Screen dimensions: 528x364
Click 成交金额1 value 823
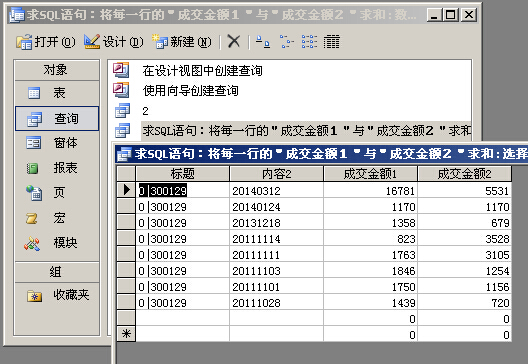[x=370, y=239]
